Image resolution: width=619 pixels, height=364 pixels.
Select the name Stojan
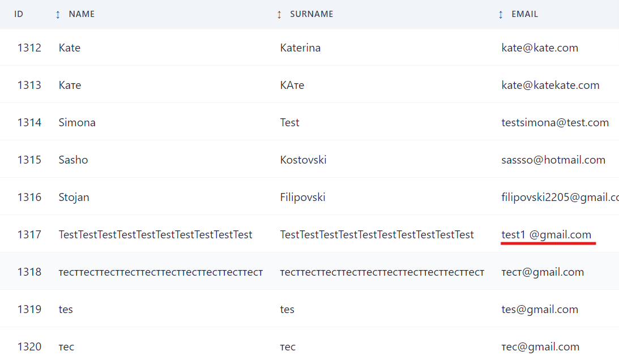74,197
